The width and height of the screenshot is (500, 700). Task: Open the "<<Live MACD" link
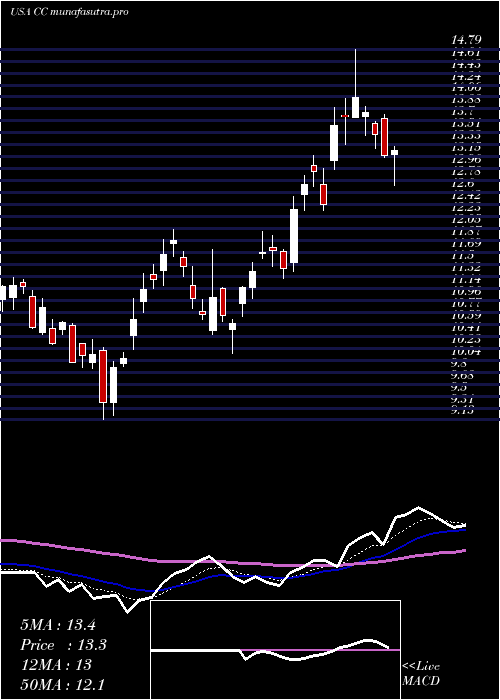421,674
